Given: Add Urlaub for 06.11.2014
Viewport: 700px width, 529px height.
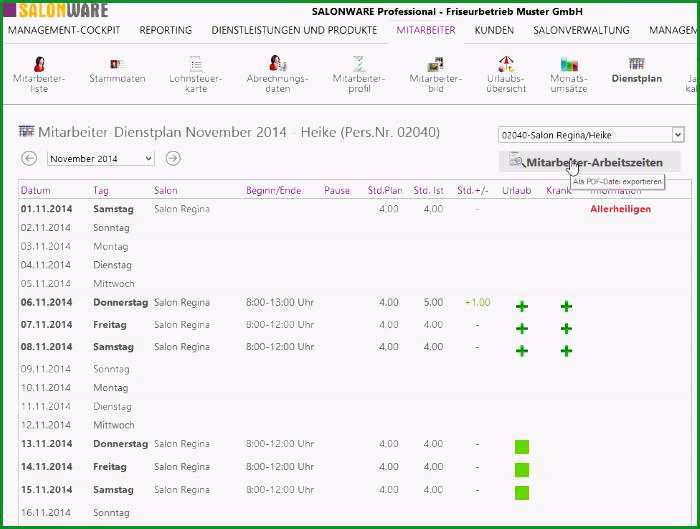Looking at the screenshot, I should click(522, 306).
